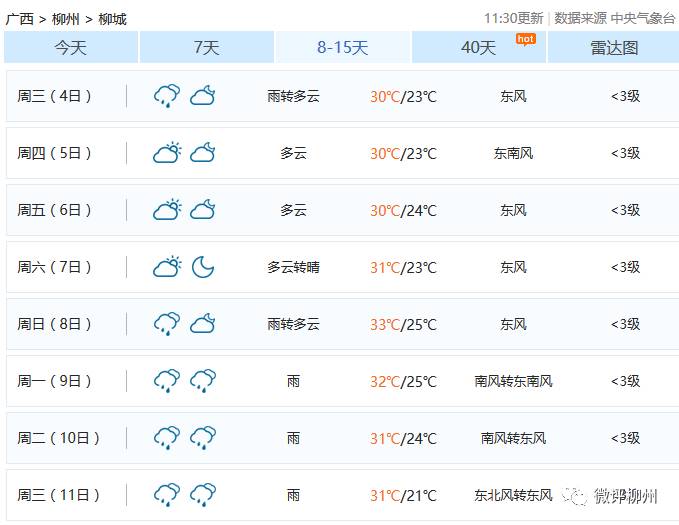Click 雨转多云 text in 周日(8日) row
The image size is (679, 525).
click(294, 324)
